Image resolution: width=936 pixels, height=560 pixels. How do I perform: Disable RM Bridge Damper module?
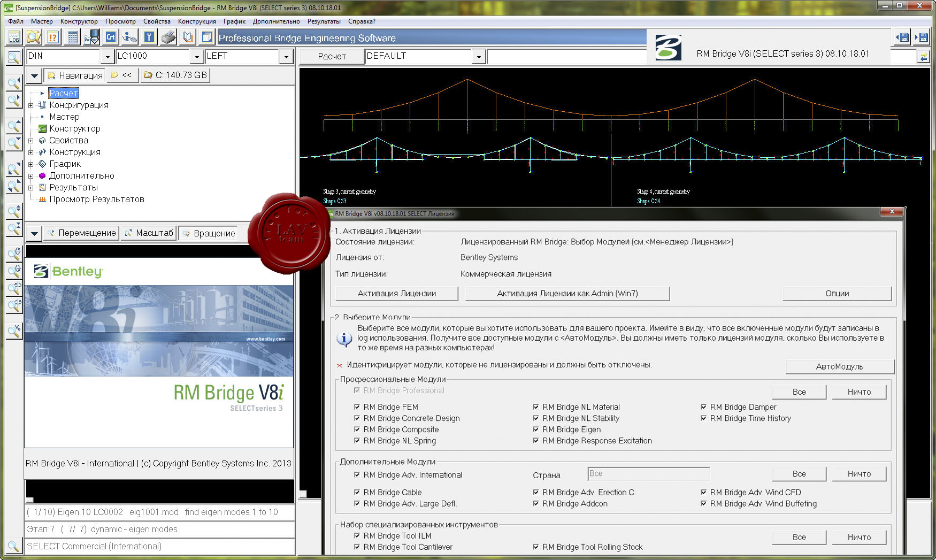click(703, 407)
